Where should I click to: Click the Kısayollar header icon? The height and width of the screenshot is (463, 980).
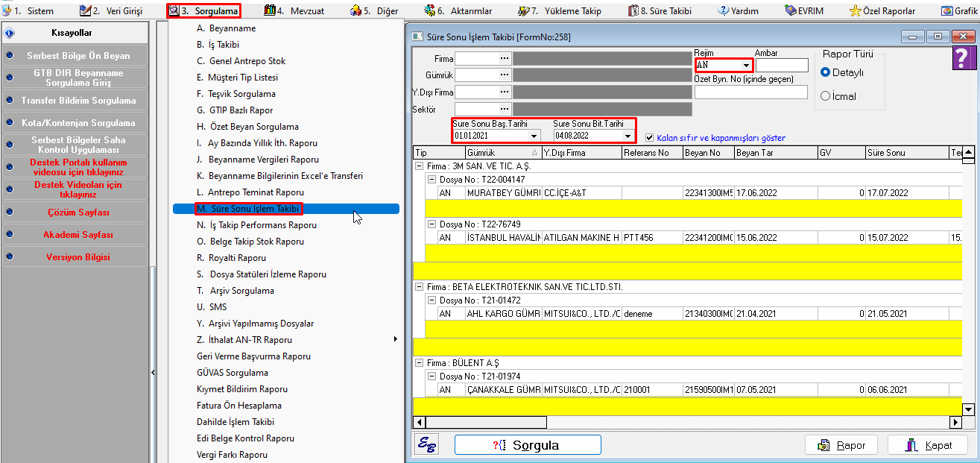coord(10,34)
